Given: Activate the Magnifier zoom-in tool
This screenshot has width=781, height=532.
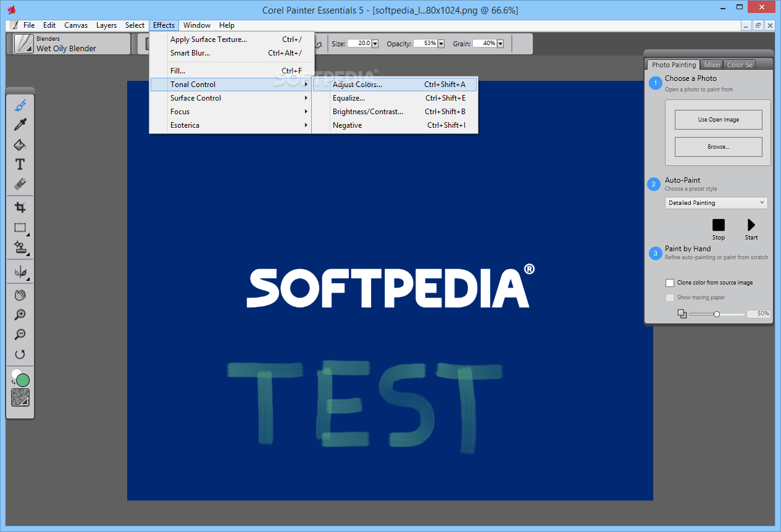Looking at the screenshot, I should pos(20,315).
